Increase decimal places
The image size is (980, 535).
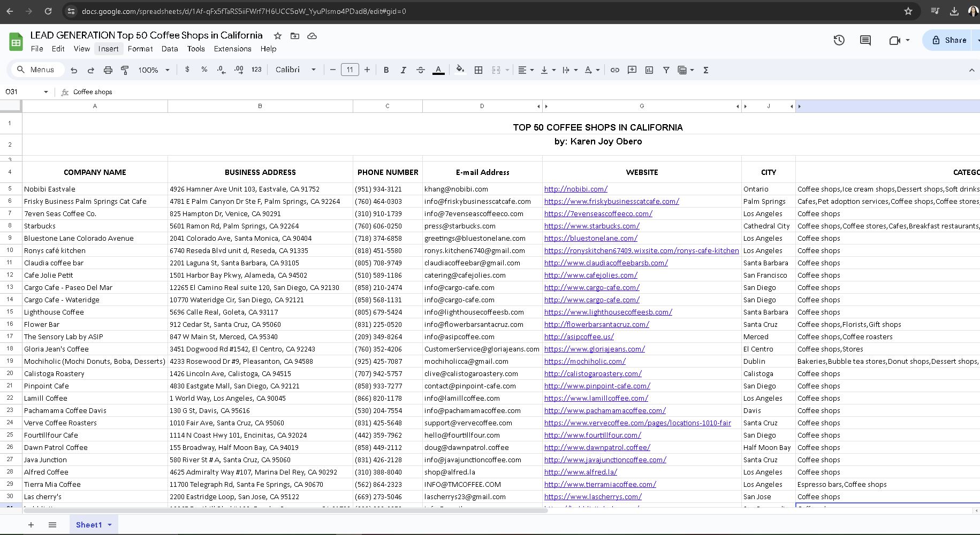[x=239, y=70]
